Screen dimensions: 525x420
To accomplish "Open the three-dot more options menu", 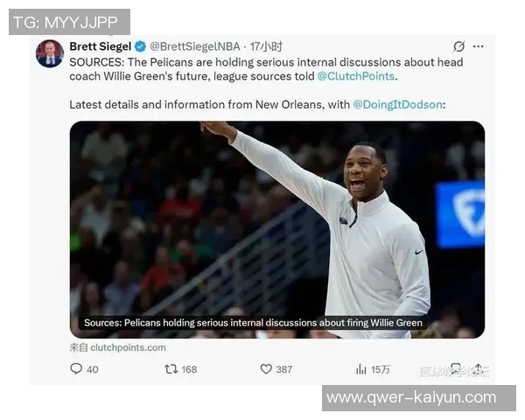I will (478, 46).
